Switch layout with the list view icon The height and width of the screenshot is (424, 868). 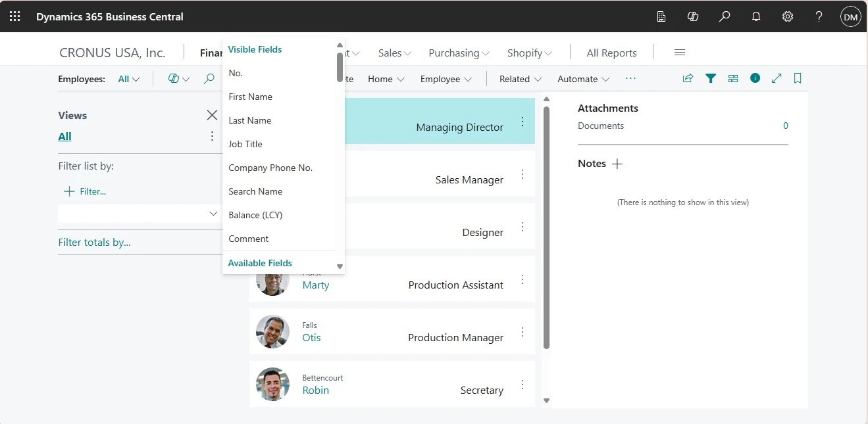tap(733, 78)
